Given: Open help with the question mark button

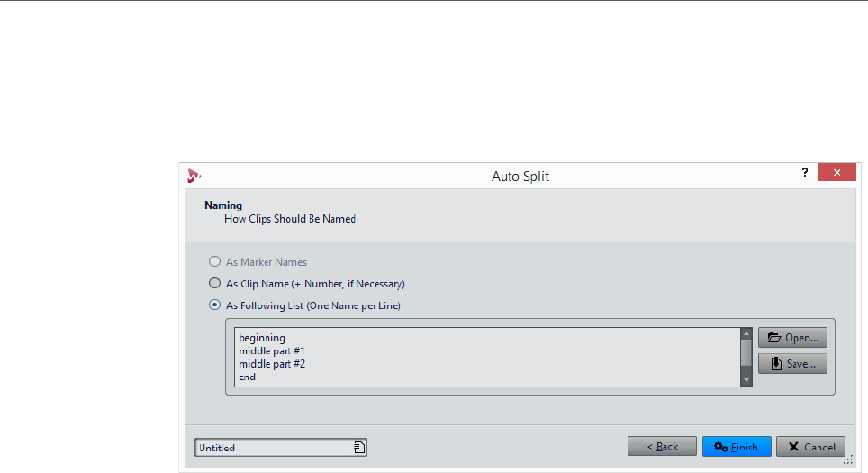Looking at the screenshot, I should pos(804,174).
